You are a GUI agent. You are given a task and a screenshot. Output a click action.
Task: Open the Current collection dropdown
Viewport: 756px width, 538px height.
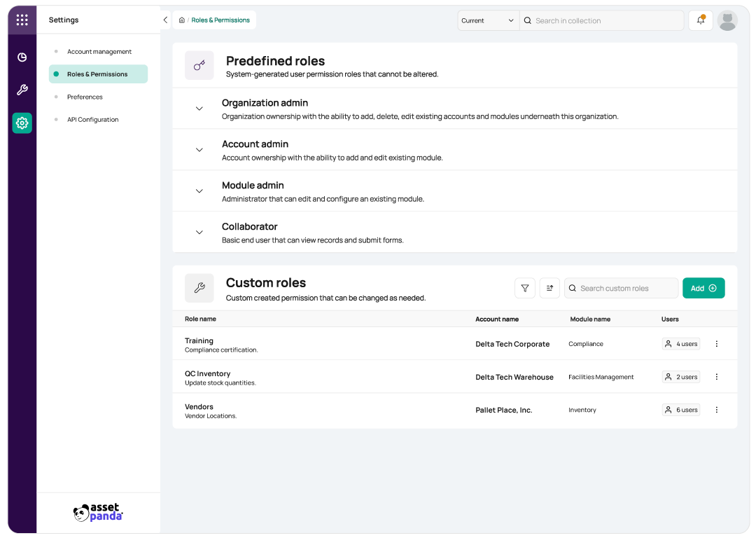tap(488, 20)
